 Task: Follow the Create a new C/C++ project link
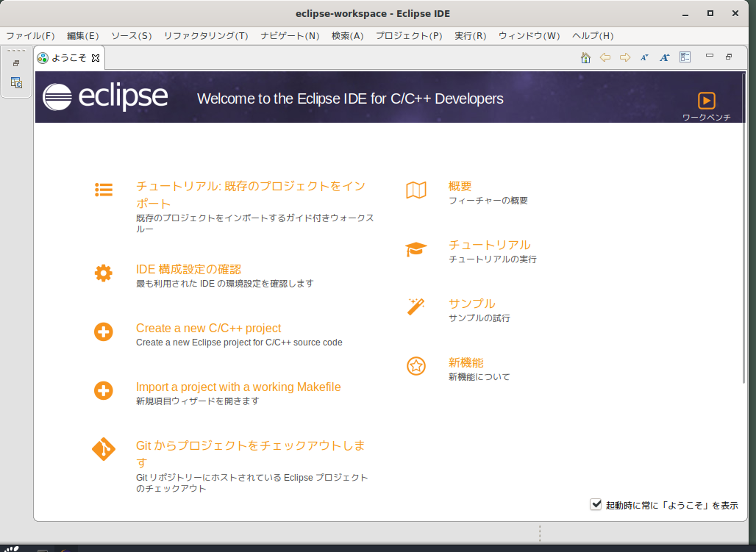(208, 328)
